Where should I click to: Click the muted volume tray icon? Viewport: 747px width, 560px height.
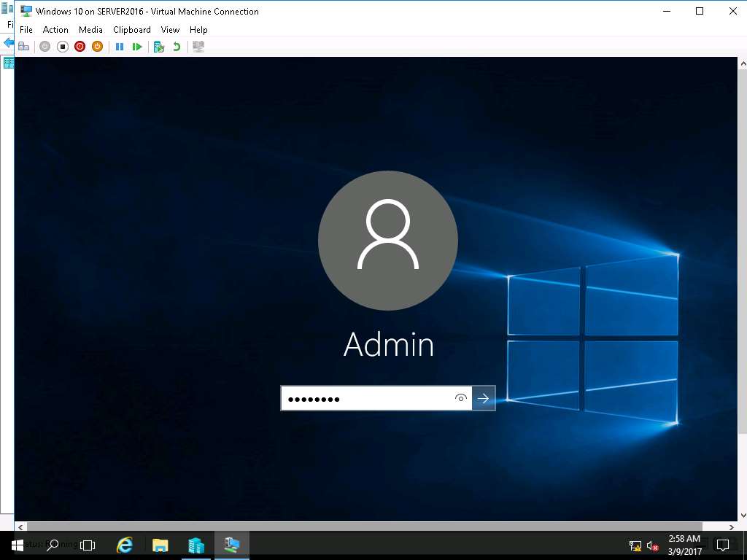pyautogui.click(x=653, y=545)
